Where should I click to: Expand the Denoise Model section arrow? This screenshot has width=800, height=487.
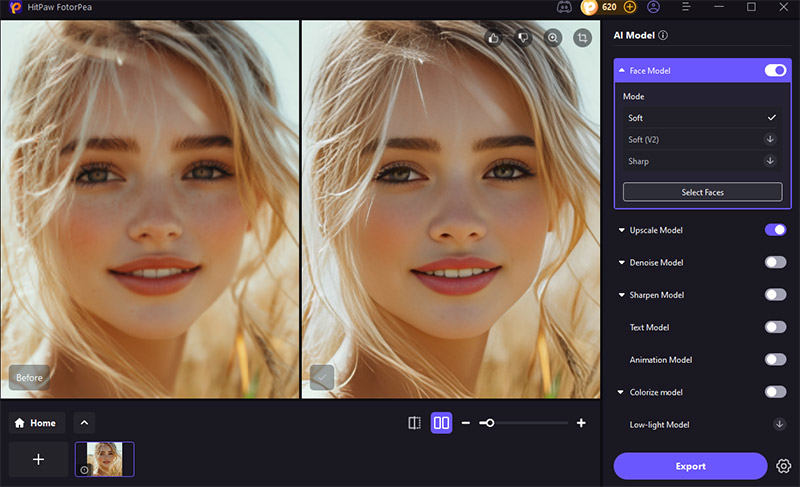click(621, 262)
